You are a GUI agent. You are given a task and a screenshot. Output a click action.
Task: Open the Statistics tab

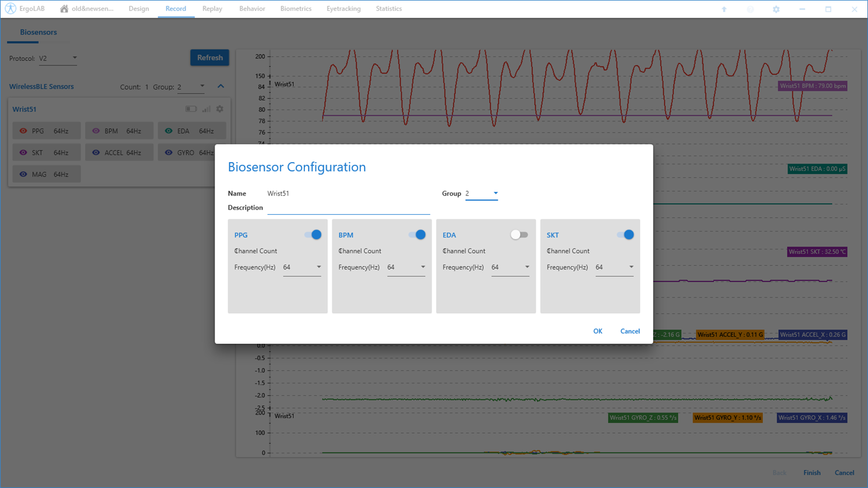pyautogui.click(x=388, y=9)
